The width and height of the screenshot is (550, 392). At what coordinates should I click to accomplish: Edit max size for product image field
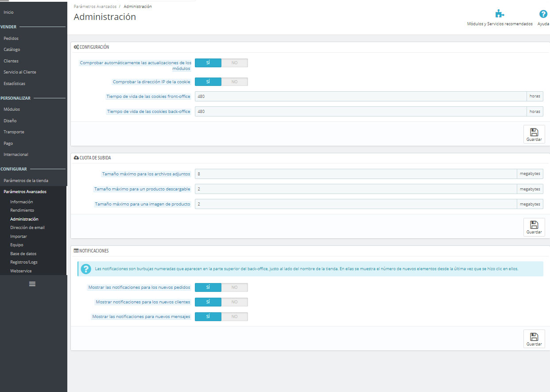click(x=356, y=204)
